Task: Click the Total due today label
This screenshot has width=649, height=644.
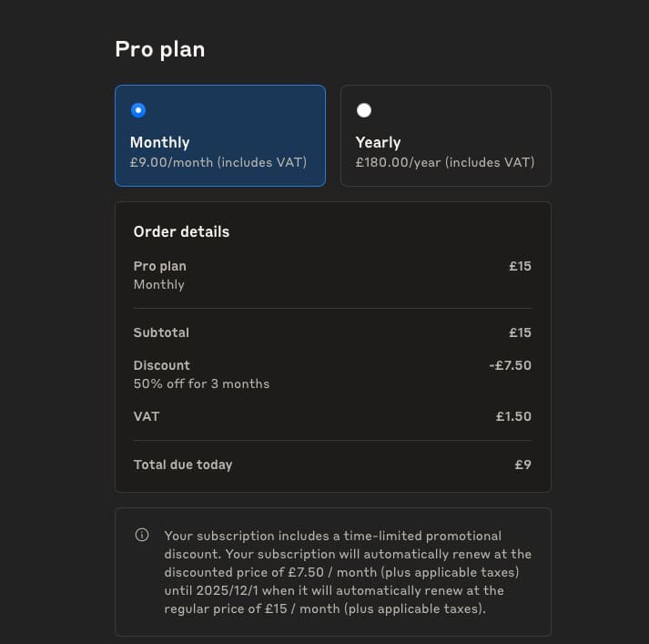Action: (x=182, y=465)
